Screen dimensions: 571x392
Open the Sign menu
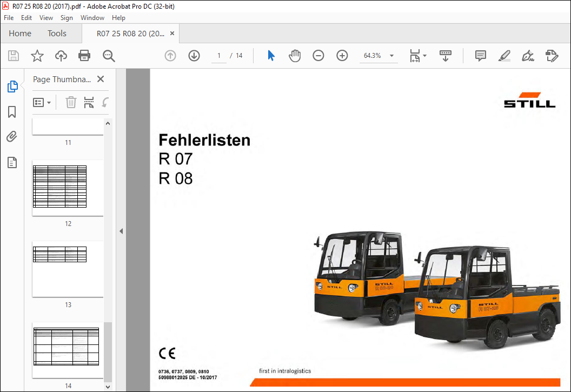[67, 17]
